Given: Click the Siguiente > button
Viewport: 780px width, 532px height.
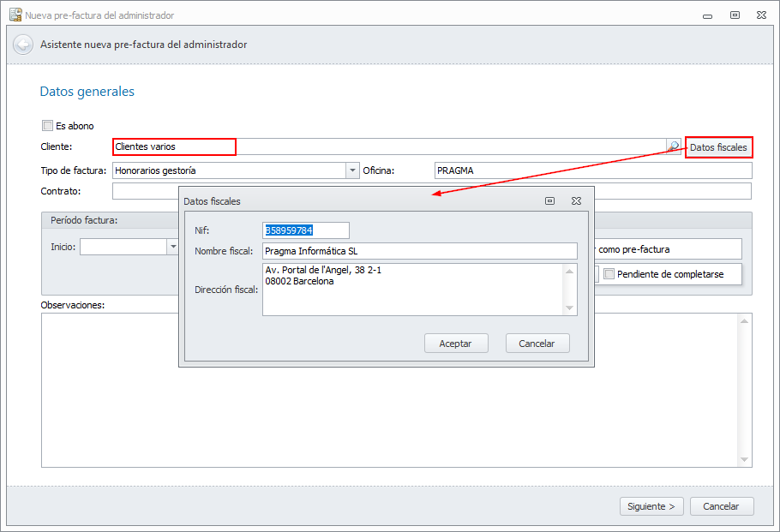Looking at the screenshot, I should tap(651, 506).
